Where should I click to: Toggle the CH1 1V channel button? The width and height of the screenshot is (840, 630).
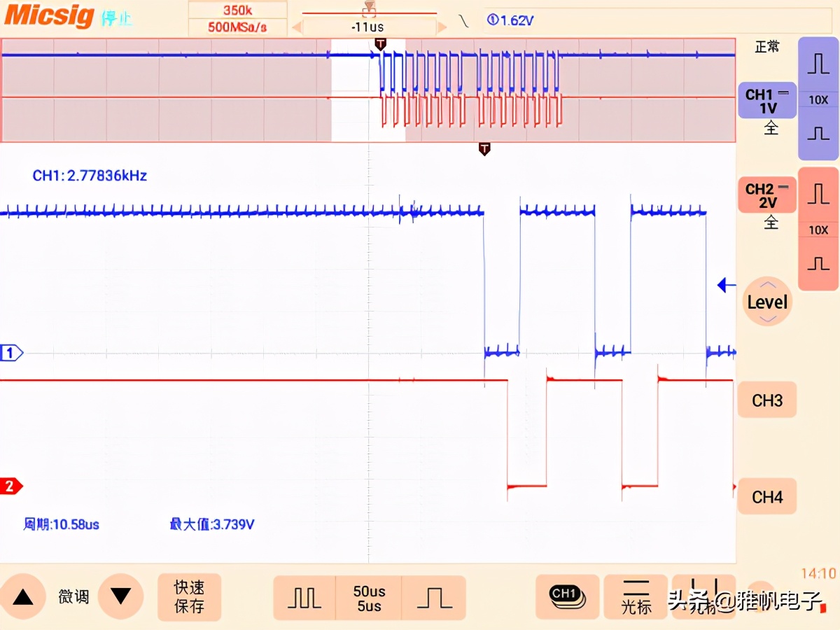pos(767,101)
